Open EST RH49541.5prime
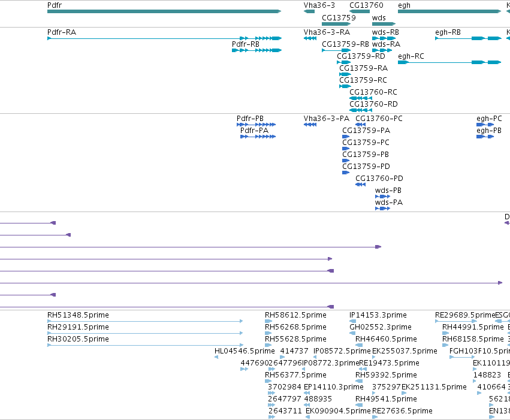The height and width of the screenshot is (420, 510). click(x=386, y=399)
